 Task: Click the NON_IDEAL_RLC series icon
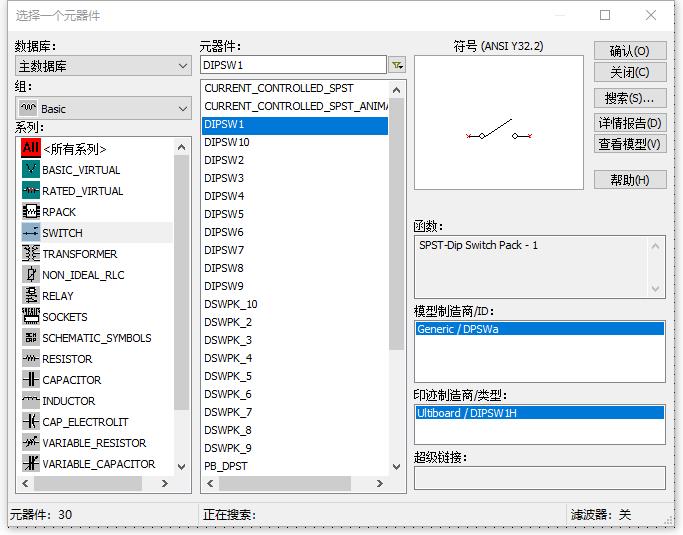(x=30, y=274)
